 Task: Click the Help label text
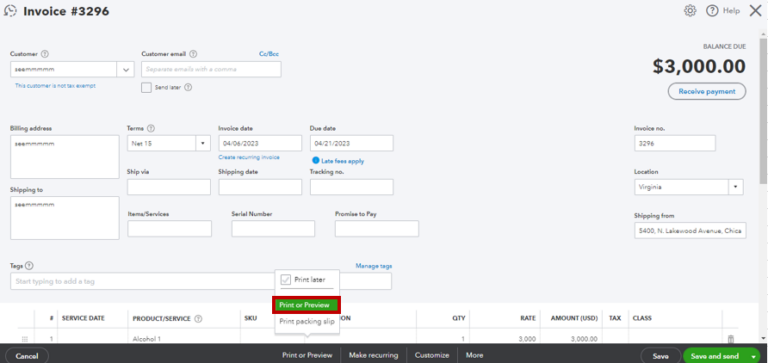point(731,11)
